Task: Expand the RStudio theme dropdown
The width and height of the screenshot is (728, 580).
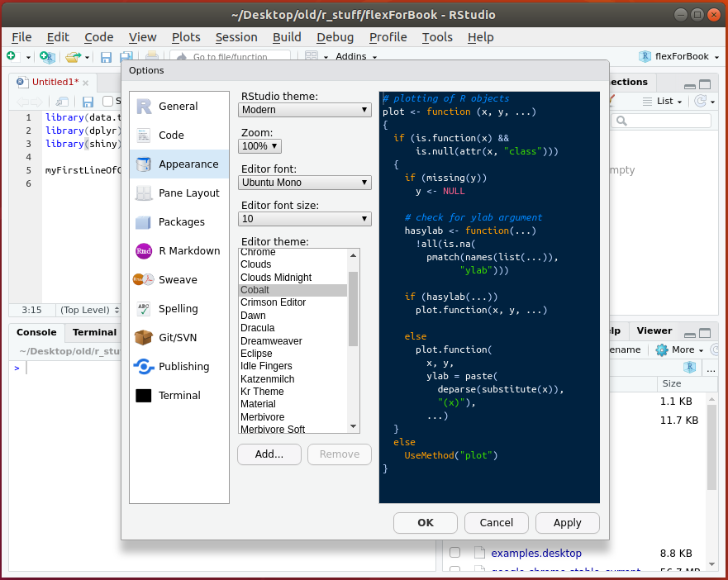Action: click(x=305, y=110)
